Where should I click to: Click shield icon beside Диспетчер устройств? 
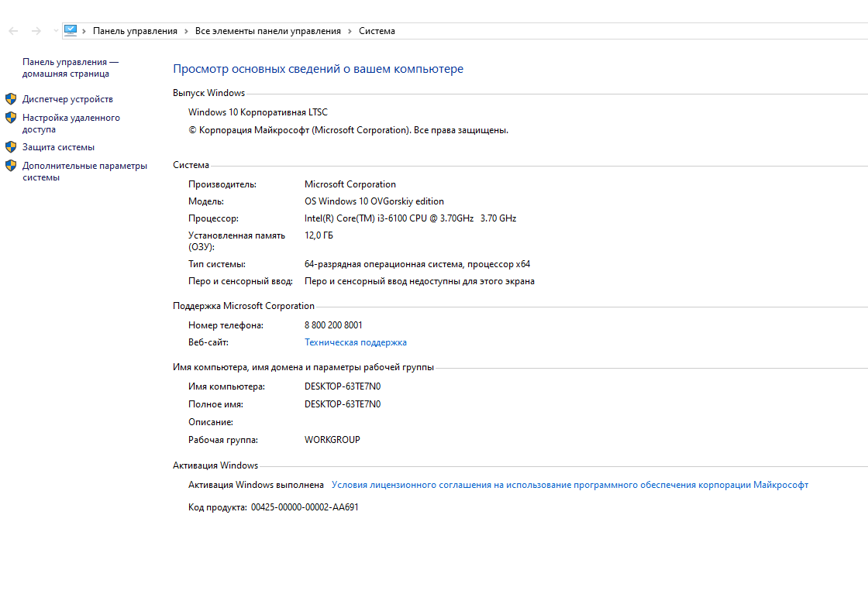(11, 99)
